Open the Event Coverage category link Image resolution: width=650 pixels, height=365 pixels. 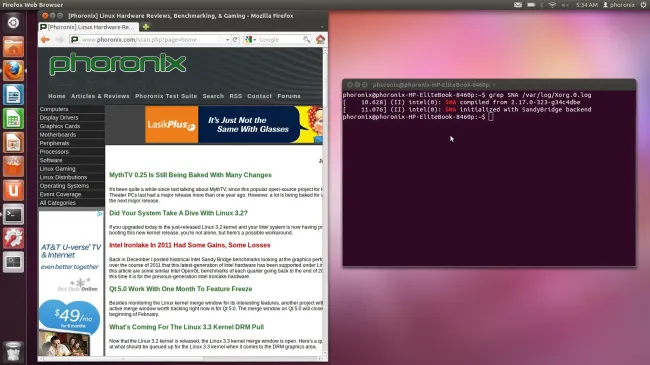point(61,194)
